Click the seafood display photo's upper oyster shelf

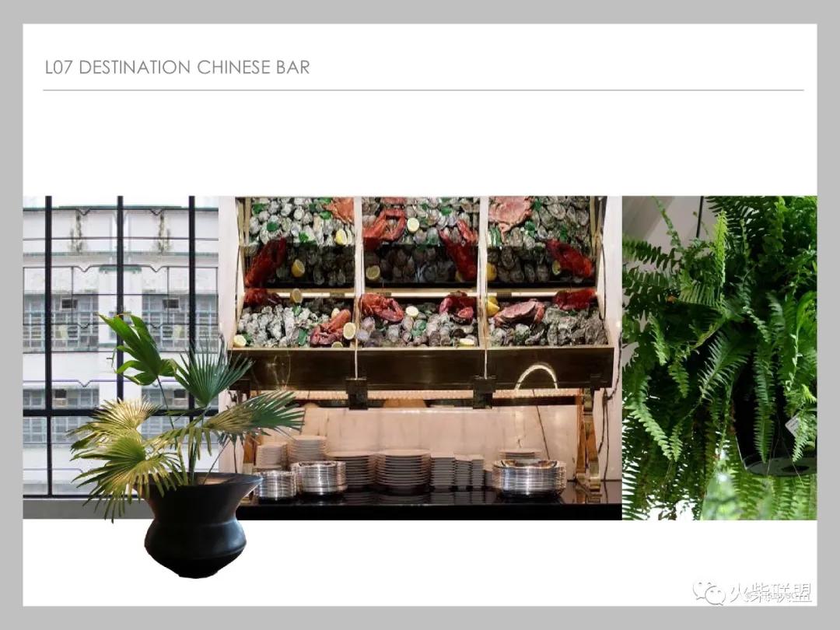pos(421,242)
